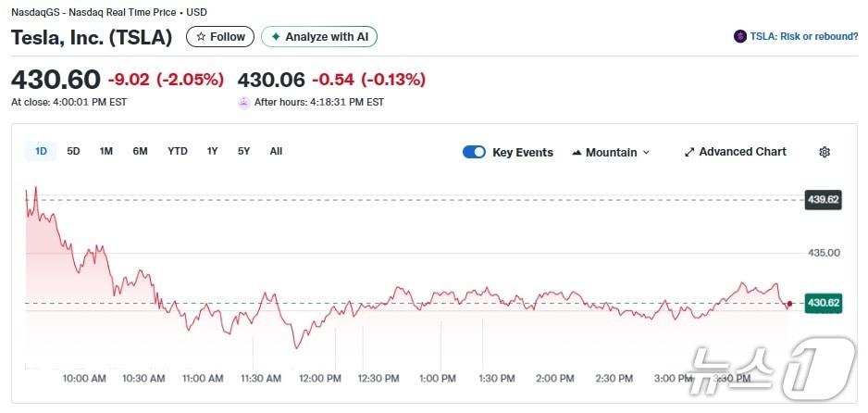The height and width of the screenshot is (413, 868).
Task: Click the purple TSLA Risk or rebound icon
Action: [740, 37]
